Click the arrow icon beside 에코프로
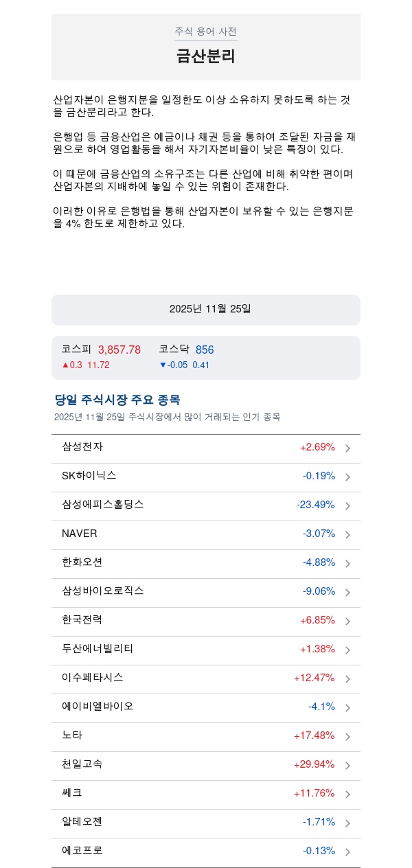Image resolution: width=412 pixels, height=868 pixels. pos(347,852)
